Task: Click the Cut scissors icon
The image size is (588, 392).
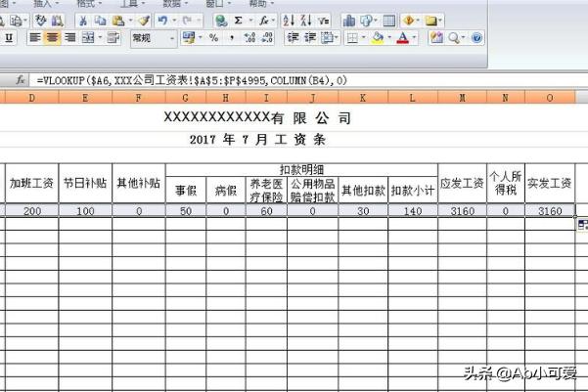Action: coord(83,20)
